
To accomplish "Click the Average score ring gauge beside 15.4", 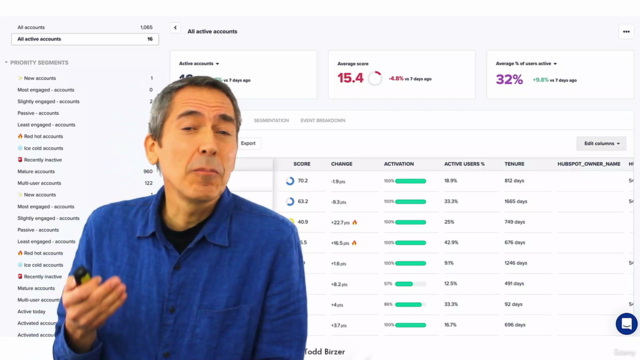I will coord(375,78).
